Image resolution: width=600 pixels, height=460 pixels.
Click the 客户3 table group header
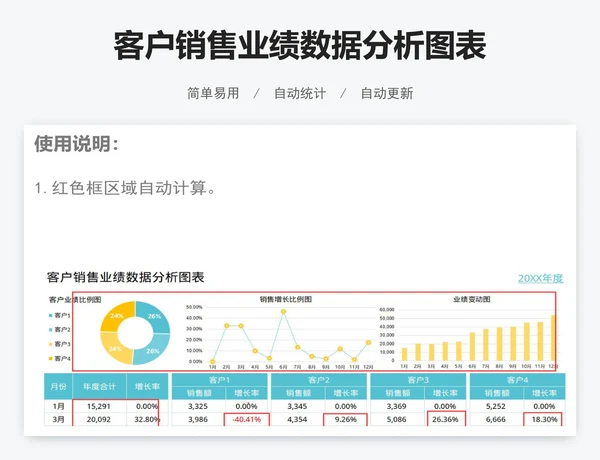click(418, 380)
